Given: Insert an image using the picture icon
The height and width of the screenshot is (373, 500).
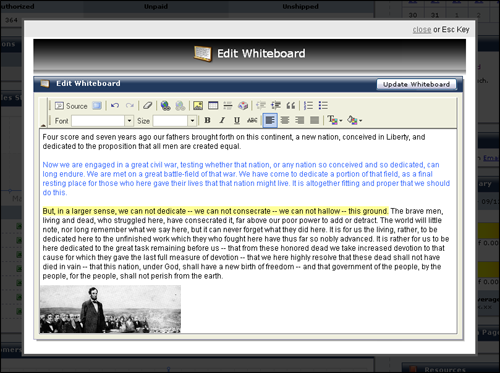Looking at the screenshot, I should 198,106.
